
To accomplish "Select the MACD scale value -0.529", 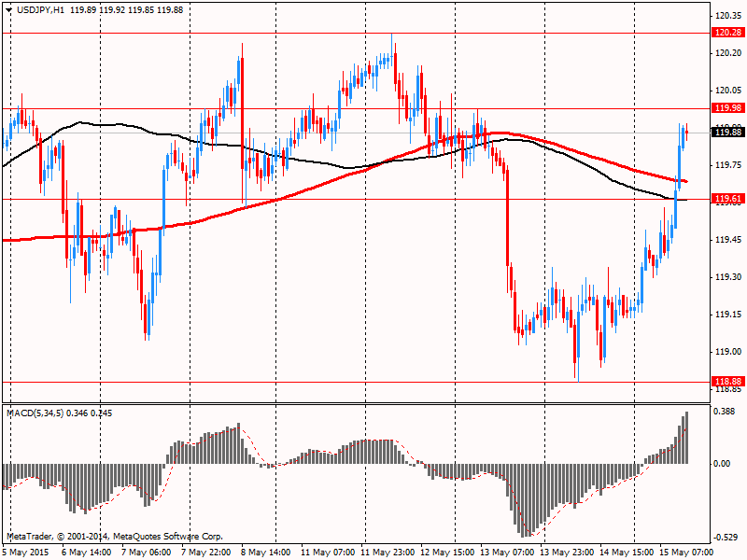I will 725,538.
